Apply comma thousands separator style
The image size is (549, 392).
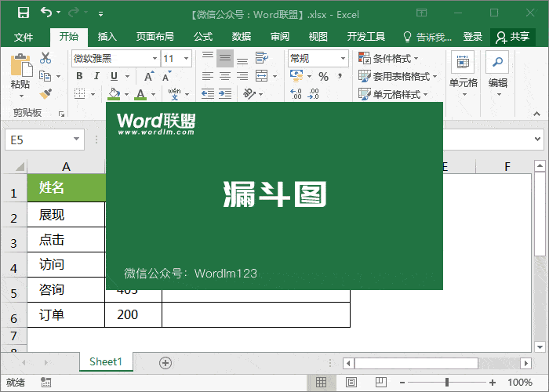(x=340, y=76)
